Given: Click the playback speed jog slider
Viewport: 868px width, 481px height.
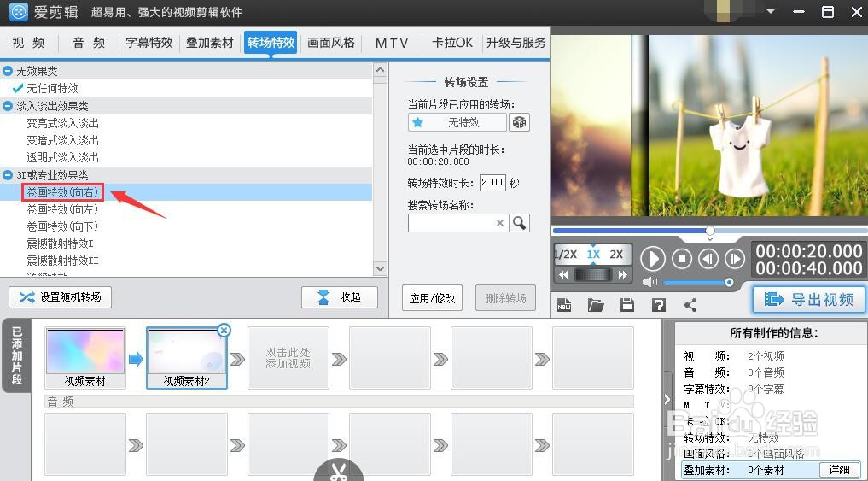Looking at the screenshot, I should pos(593,274).
